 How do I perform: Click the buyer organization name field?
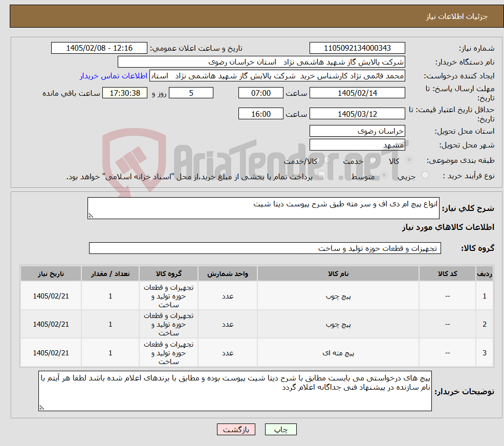point(261,62)
